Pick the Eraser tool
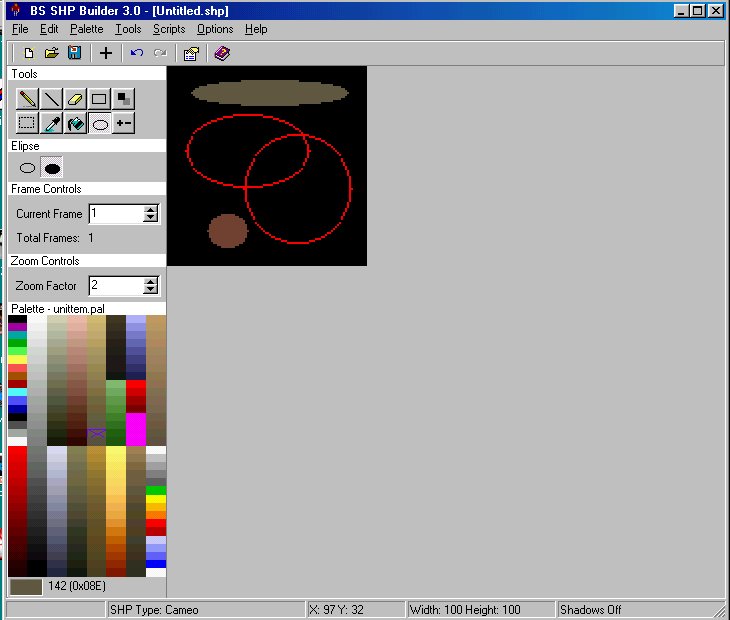This screenshot has height=620, width=730. [75, 99]
